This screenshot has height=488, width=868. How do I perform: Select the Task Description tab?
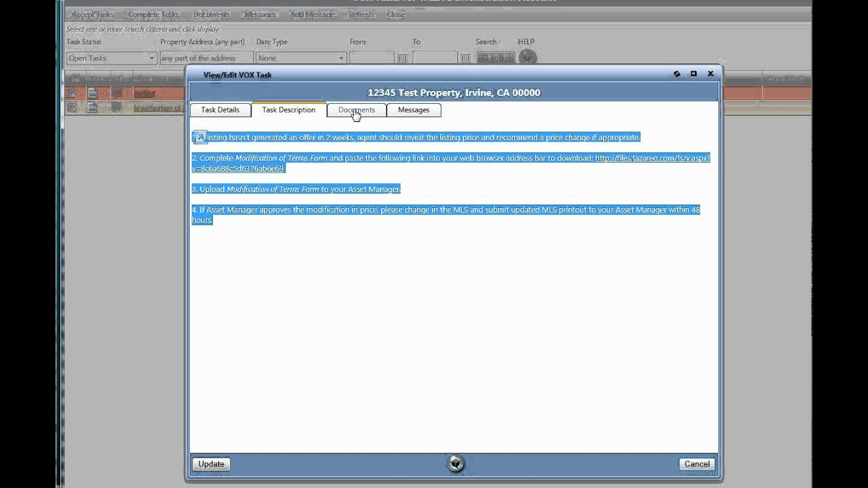289,110
